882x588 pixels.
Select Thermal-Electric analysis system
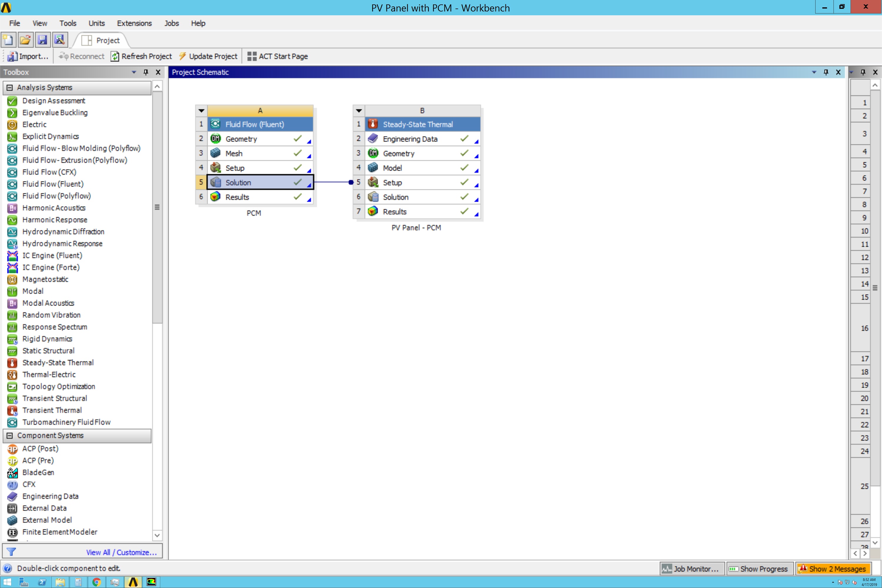point(49,375)
